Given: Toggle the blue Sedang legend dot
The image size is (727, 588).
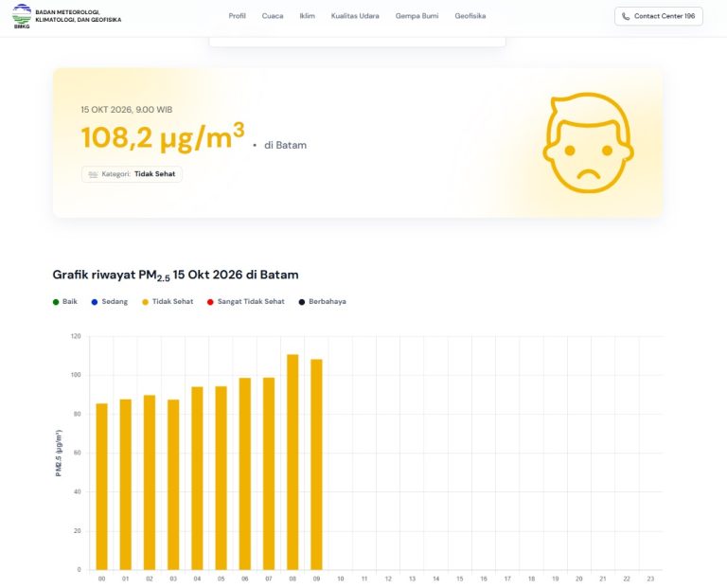Looking at the screenshot, I should (95, 302).
